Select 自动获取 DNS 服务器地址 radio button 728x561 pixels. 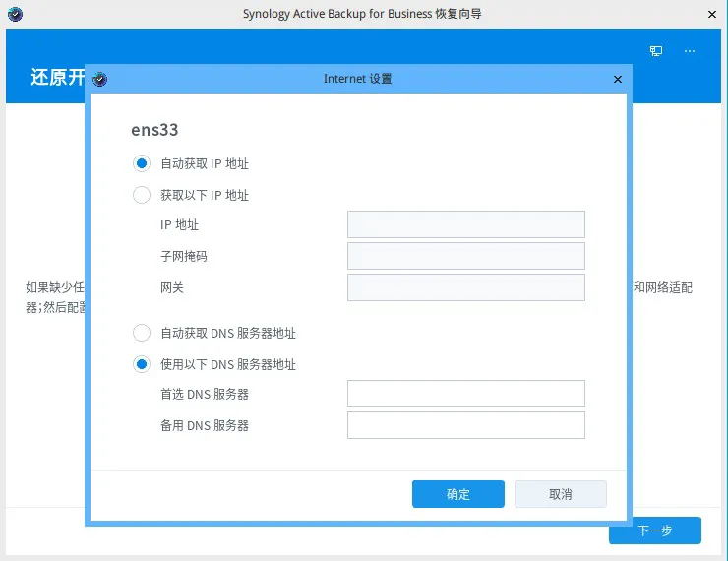pos(142,333)
